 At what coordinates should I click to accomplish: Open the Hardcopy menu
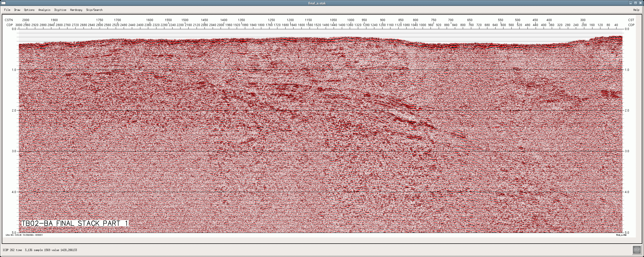tap(76, 10)
